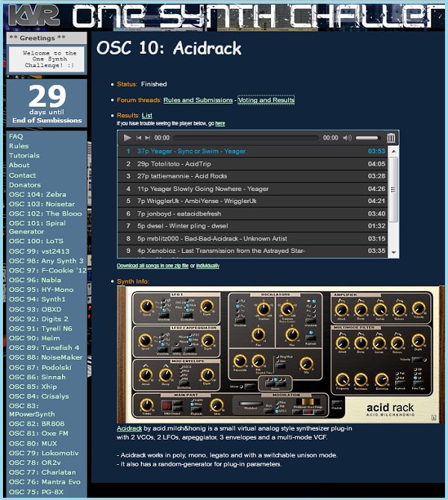The width and height of the screenshot is (448, 500).
Task: Go to OSC 88: NoiseMaker
Action: [x=46, y=357]
